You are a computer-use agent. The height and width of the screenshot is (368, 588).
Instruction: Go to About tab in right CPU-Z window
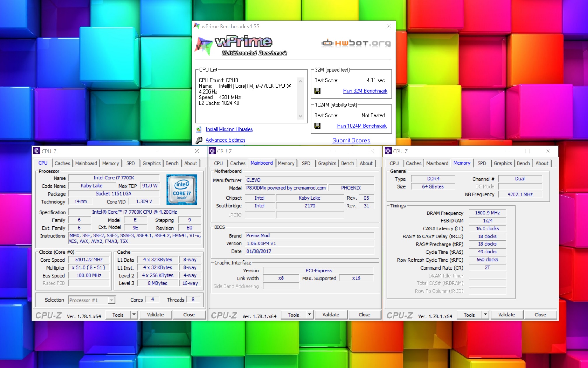pyautogui.click(x=542, y=163)
